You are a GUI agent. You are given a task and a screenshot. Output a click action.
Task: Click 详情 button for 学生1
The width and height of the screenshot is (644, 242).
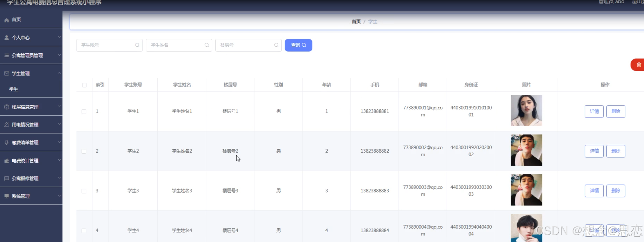(x=594, y=112)
